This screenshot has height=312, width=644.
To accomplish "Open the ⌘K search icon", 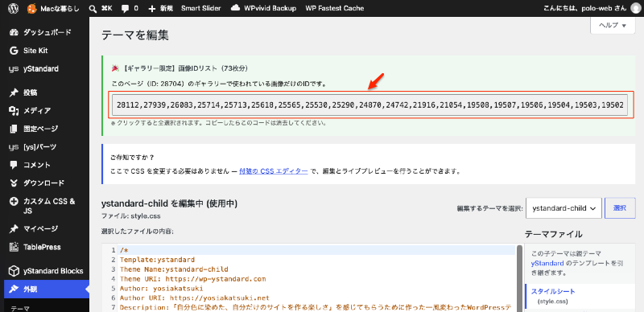I will (93, 8).
